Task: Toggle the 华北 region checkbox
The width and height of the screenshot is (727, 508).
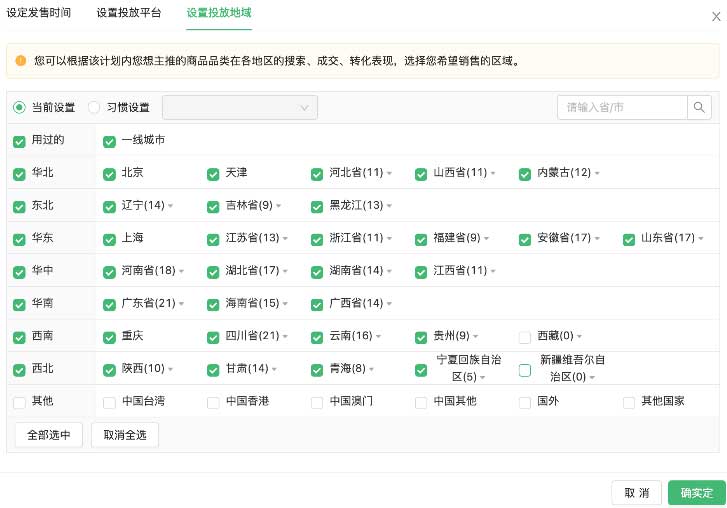Action: click(x=19, y=174)
